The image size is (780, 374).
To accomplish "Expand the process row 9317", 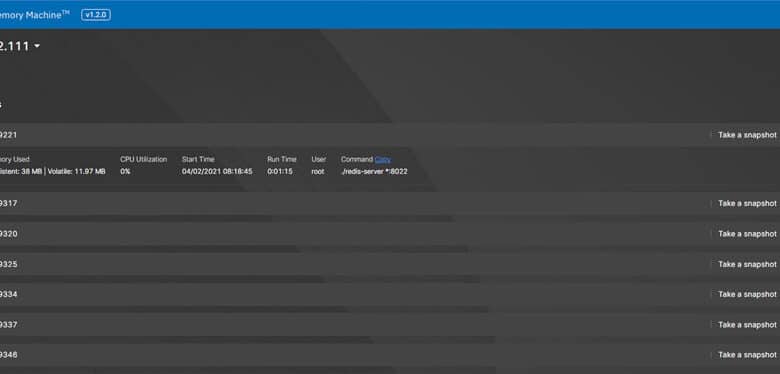I will [390, 203].
